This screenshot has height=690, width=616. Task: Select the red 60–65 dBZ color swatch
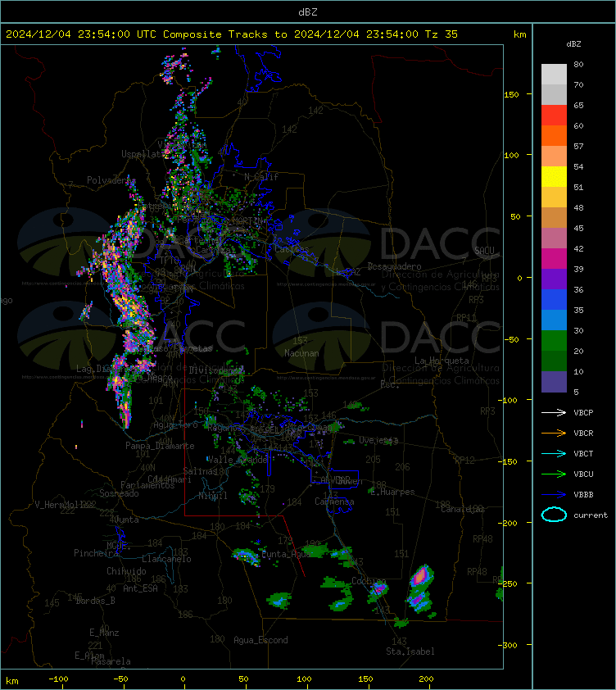(554, 115)
